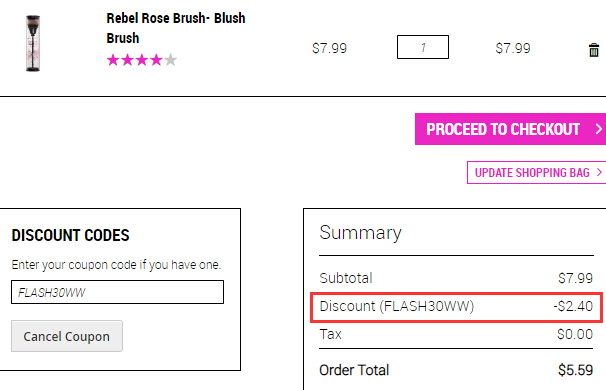Image resolution: width=606 pixels, height=390 pixels.
Task: Click the Tax amount $0.00
Action: tap(575, 334)
